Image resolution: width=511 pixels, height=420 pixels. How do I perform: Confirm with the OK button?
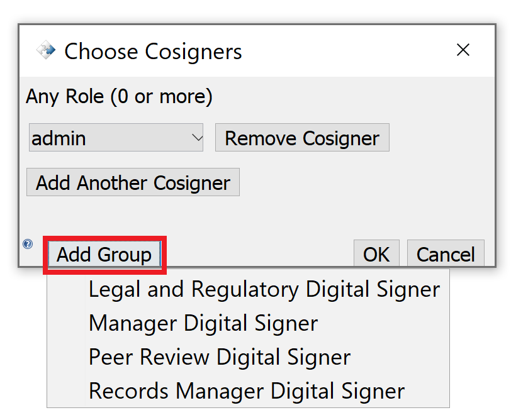click(376, 254)
